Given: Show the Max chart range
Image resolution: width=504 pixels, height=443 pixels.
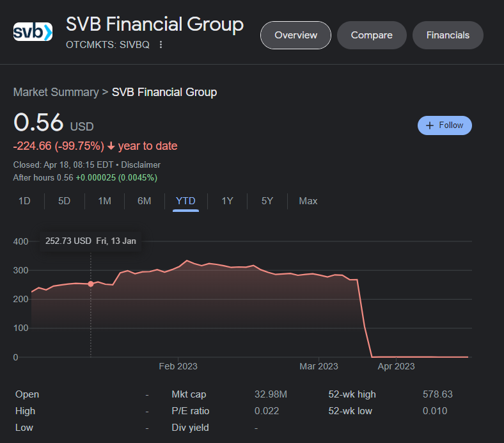Looking at the screenshot, I should pyautogui.click(x=308, y=201).
